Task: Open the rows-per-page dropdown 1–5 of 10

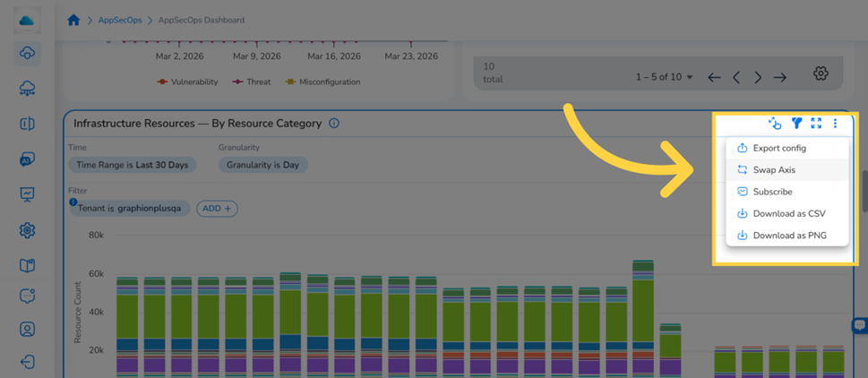Action: [665, 77]
